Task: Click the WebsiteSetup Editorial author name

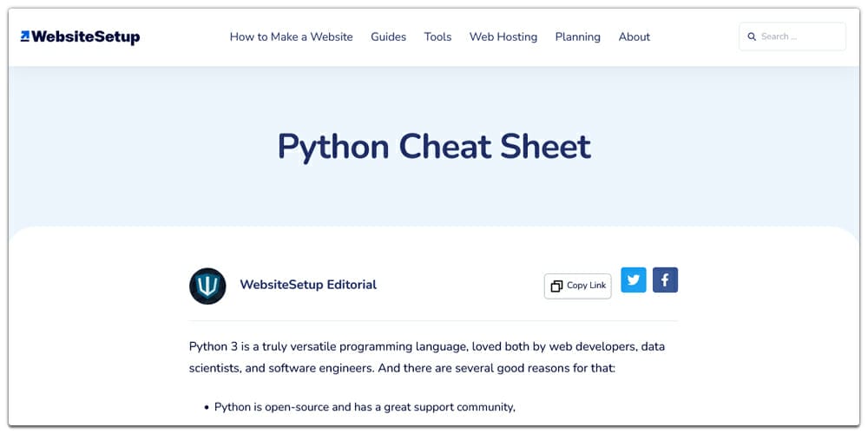Action: tap(308, 285)
